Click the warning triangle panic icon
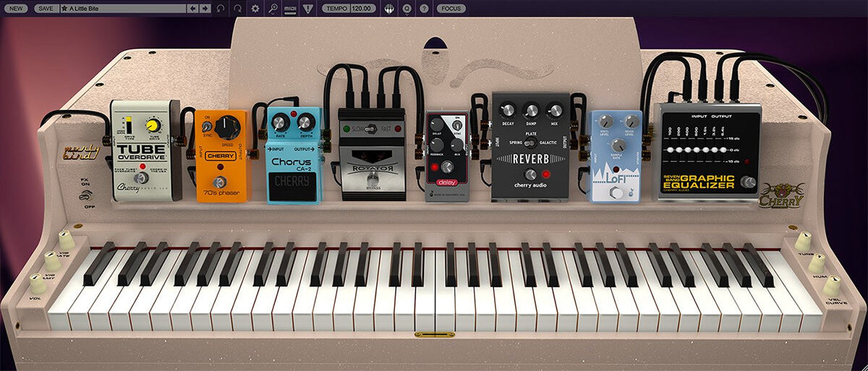 pos(308,9)
